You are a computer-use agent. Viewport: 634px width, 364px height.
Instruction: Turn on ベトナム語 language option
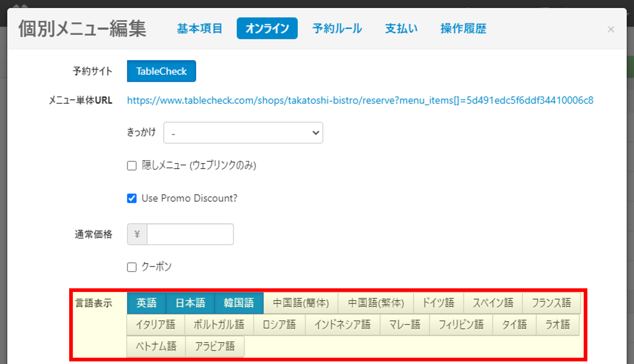[x=156, y=347]
